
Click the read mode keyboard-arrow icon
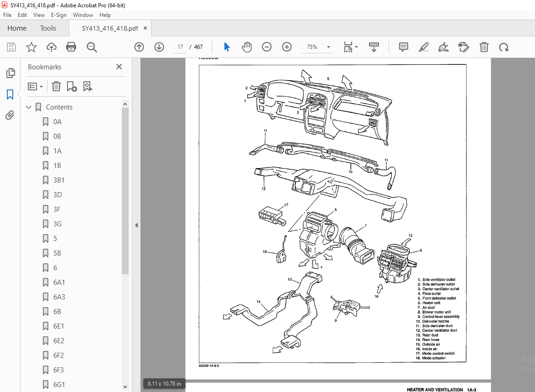tap(374, 47)
